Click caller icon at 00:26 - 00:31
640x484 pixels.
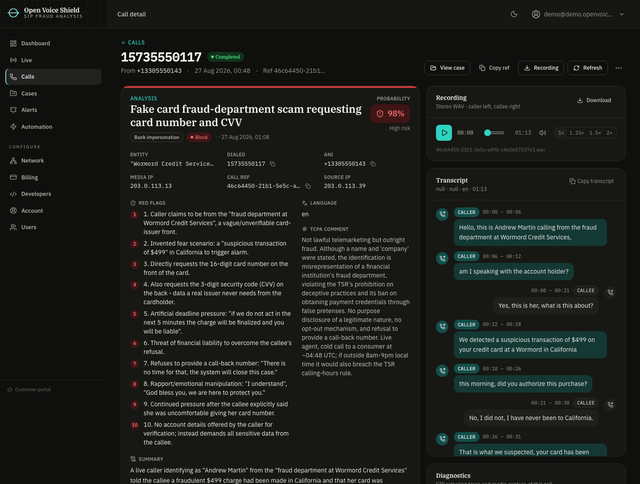coord(442,439)
